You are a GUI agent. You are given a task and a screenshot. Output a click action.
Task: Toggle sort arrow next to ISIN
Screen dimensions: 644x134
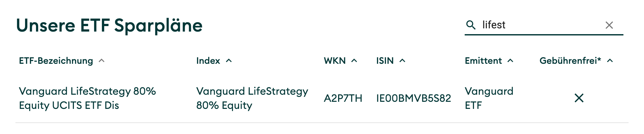click(402, 61)
